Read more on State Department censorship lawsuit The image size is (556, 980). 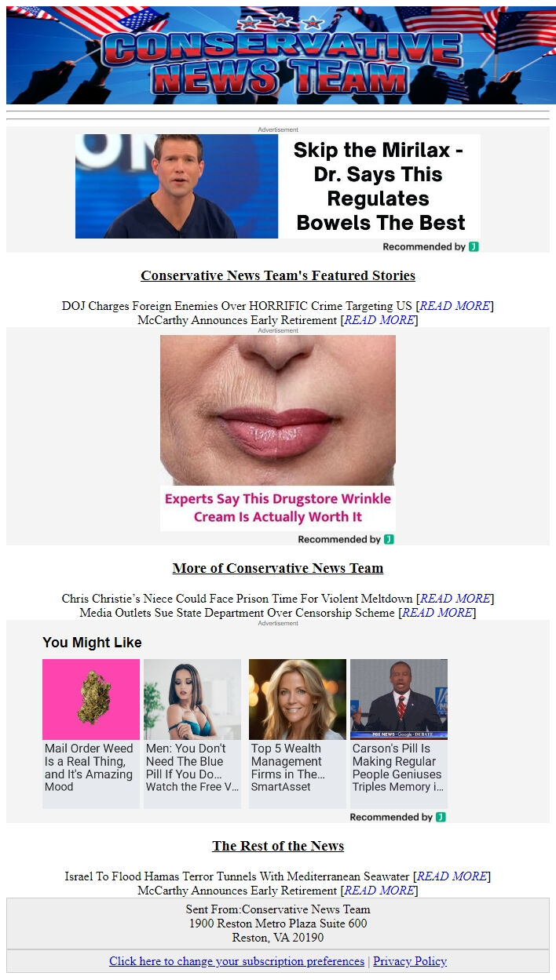pyautogui.click(x=437, y=613)
